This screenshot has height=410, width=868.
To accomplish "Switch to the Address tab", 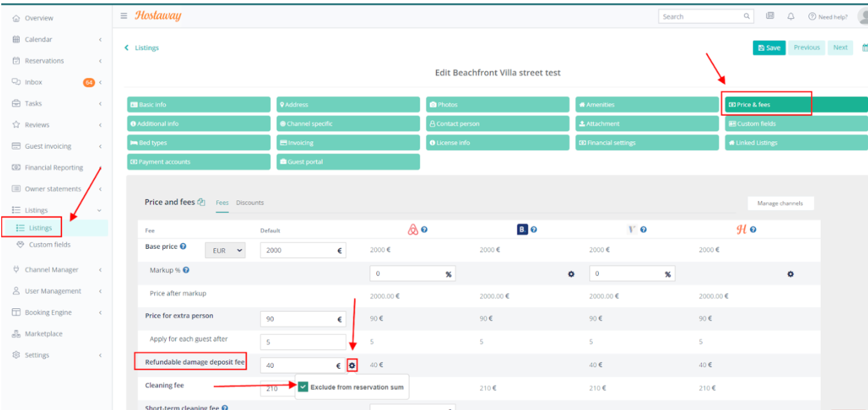I will pyautogui.click(x=348, y=105).
